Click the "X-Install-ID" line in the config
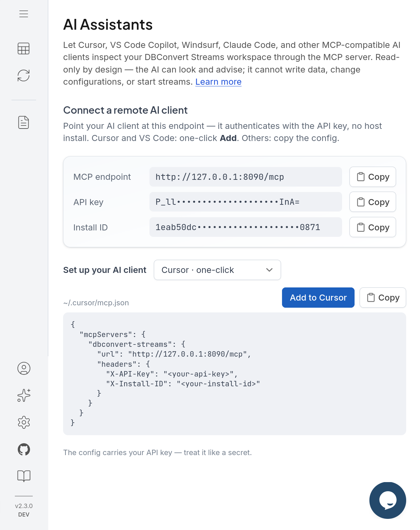Image resolution: width=420 pixels, height=530 pixels. click(183, 384)
